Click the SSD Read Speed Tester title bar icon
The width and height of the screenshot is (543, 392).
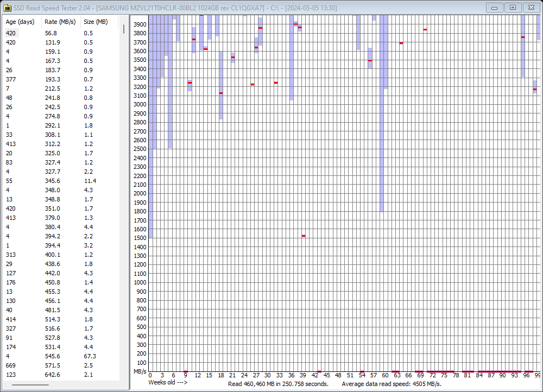7,8
